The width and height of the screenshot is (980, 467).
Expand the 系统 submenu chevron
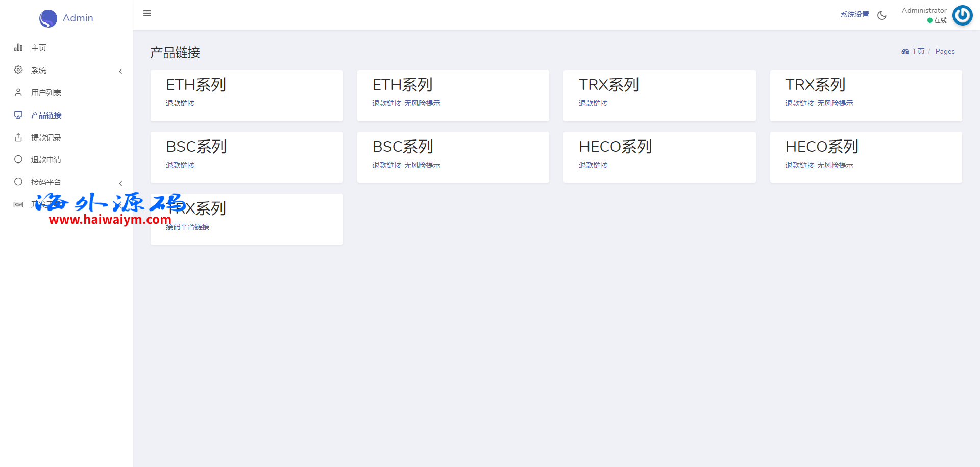pos(120,71)
